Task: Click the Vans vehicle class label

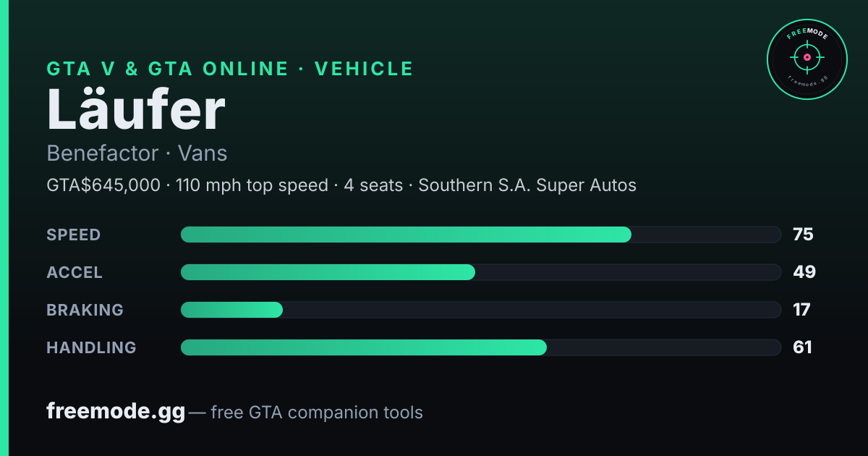Action: [x=203, y=153]
